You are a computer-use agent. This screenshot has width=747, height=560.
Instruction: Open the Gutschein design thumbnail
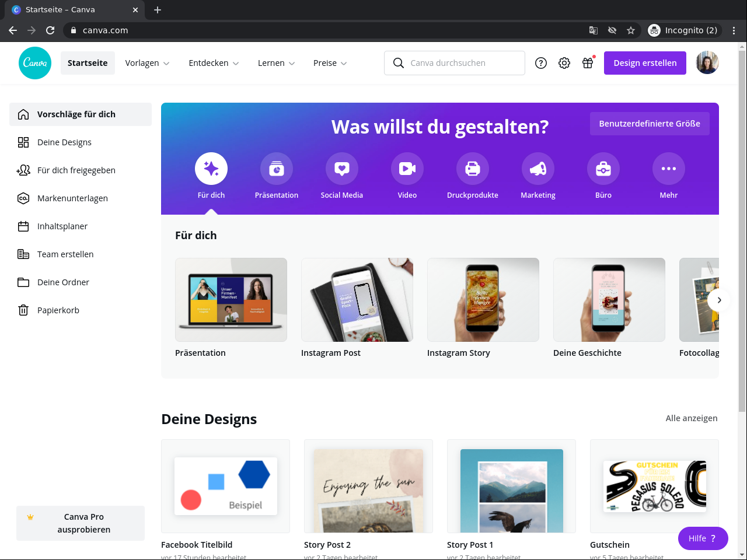point(654,486)
